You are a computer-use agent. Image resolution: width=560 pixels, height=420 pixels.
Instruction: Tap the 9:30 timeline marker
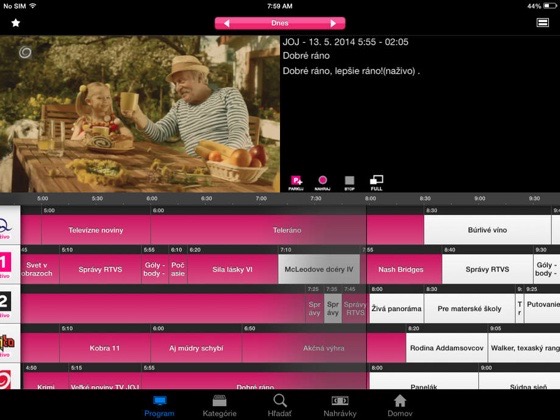pyautogui.click(x=534, y=198)
